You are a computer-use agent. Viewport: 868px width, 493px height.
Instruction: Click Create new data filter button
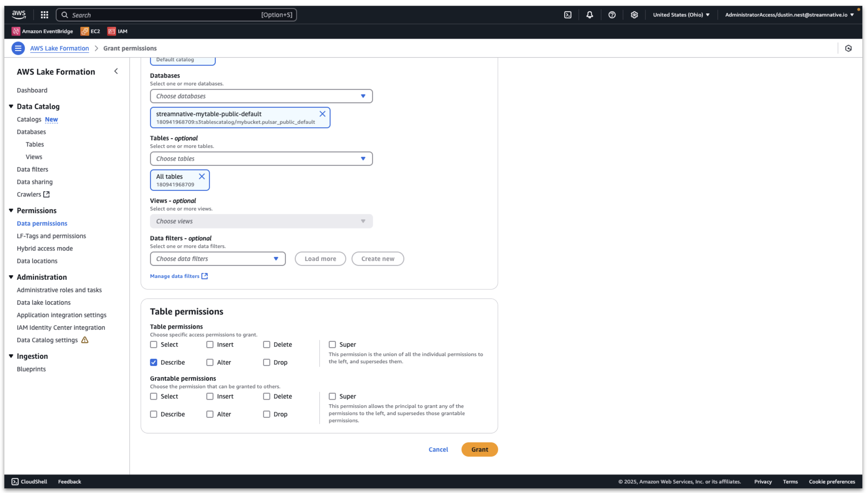[x=377, y=259]
